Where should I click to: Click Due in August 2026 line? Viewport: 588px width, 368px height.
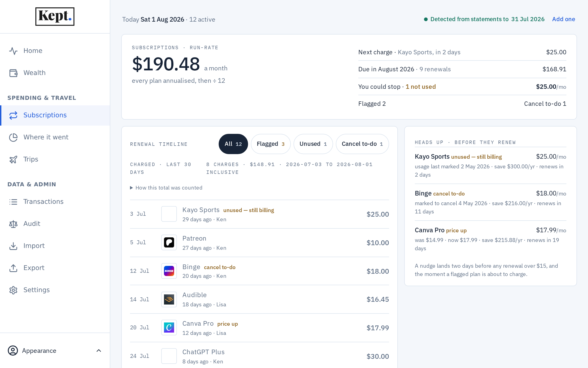pos(462,69)
